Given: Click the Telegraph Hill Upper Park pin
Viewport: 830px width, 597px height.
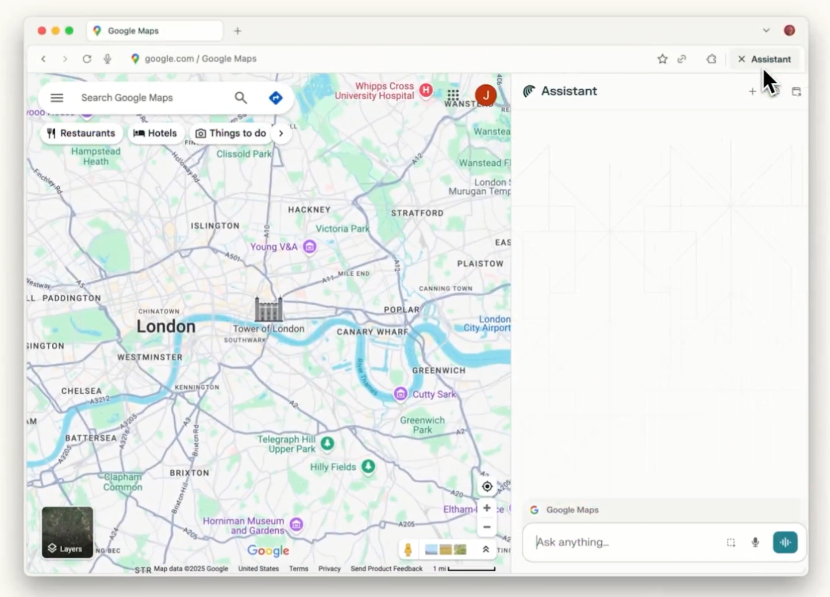Looking at the screenshot, I should click(x=328, y=443).
